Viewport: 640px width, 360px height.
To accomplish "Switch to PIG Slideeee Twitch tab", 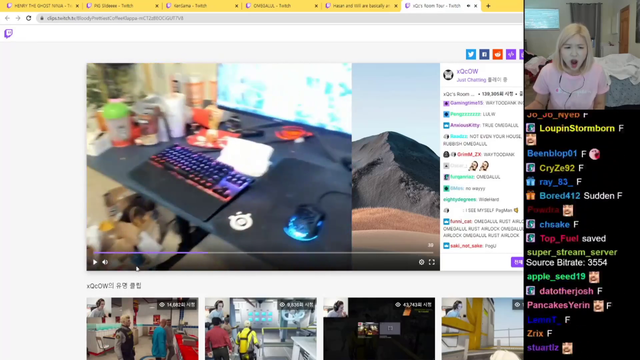I will (x=122, y=6).
